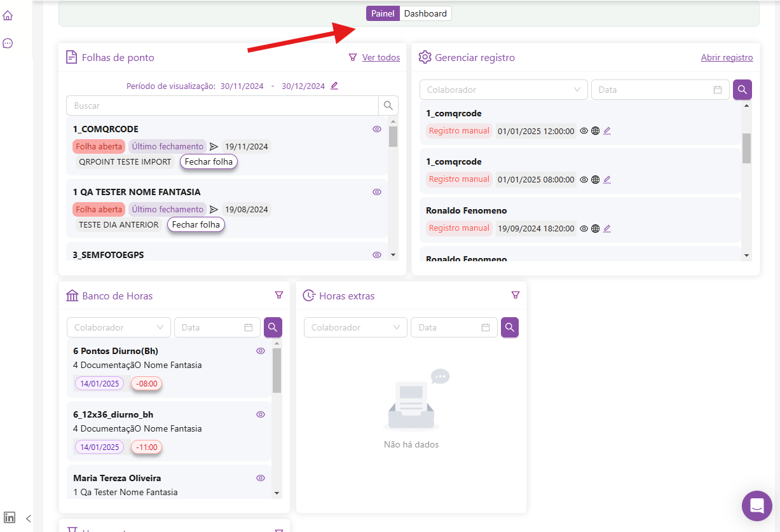Click the filter icon in Horas extras
The height and width of the screenshot is (532, 780).
[515, 295]
